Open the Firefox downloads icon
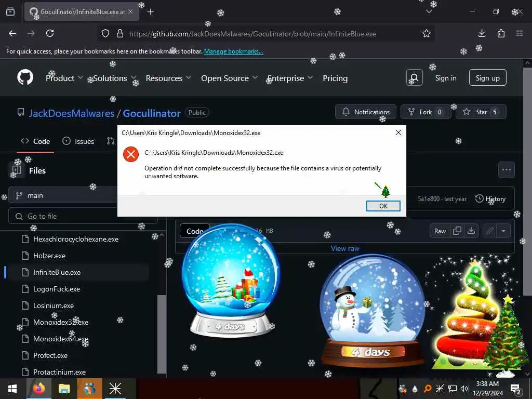This screenshot has width=532, height=399. coord(482,33)
